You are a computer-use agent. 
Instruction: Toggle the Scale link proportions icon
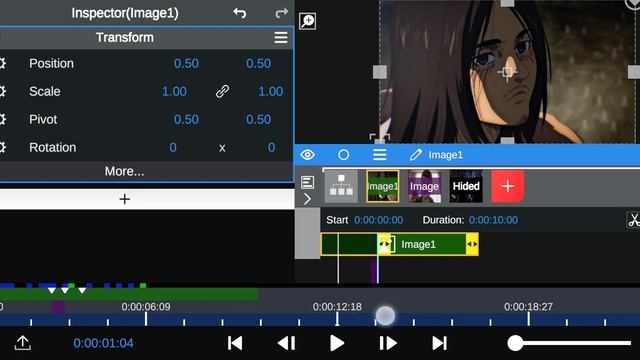(x=222, y=91)
